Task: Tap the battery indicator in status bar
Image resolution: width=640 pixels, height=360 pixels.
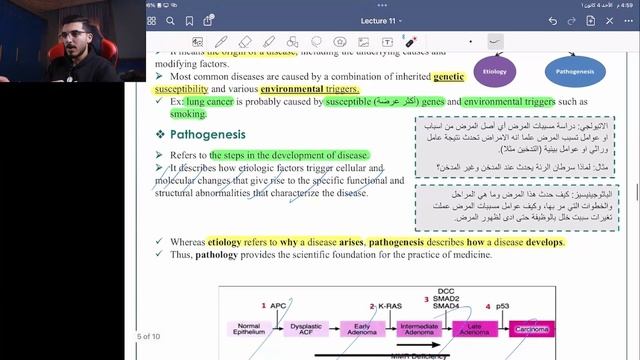Action: pos(159,5)
